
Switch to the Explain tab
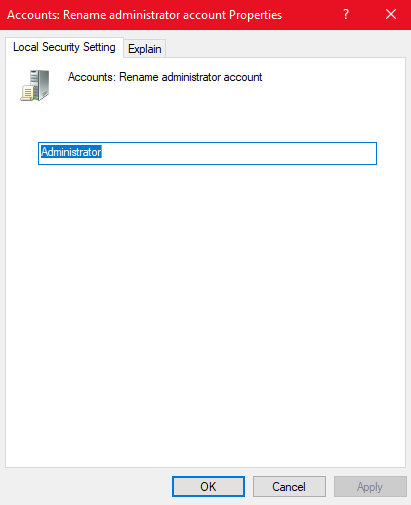click(145, 49)
